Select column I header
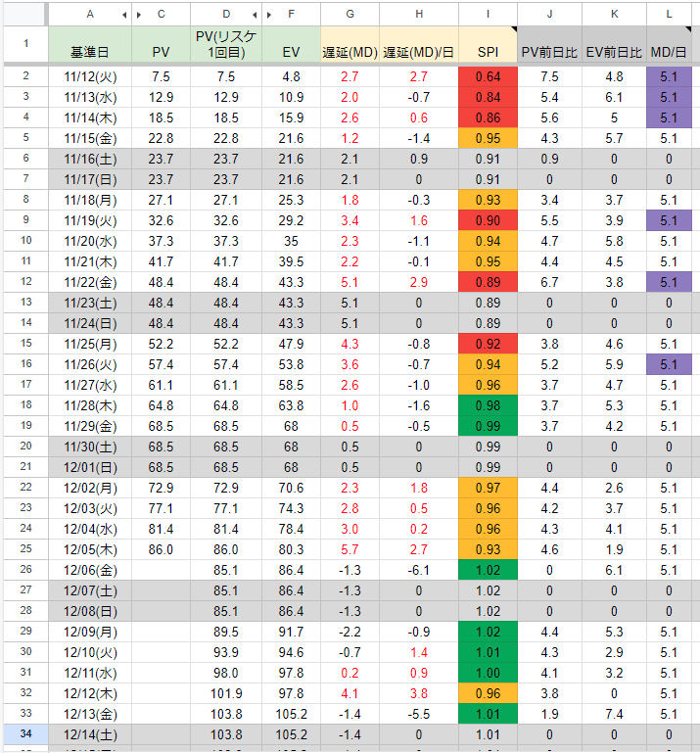Viewport: 700px width, 753px height. (488, 15)
